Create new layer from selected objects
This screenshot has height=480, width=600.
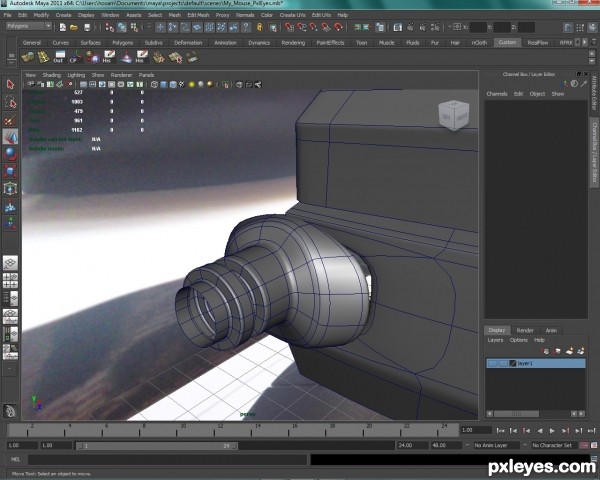click(581, 351)
